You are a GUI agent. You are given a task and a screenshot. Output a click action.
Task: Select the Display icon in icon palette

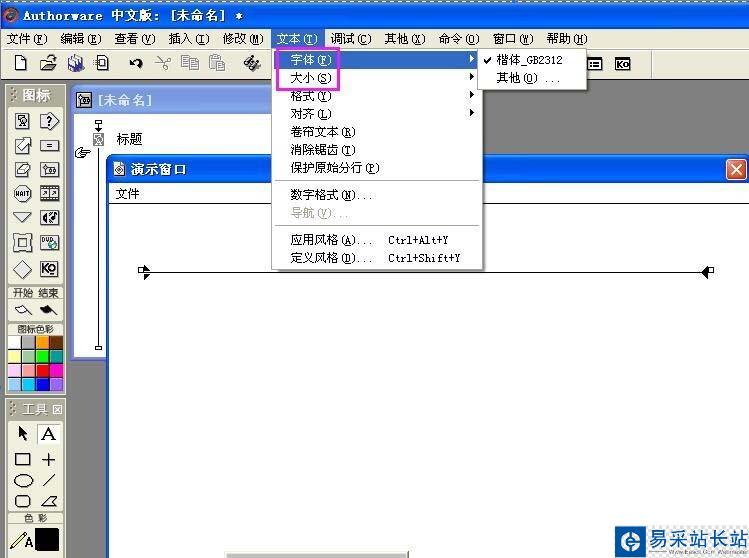tap(22, 121)
